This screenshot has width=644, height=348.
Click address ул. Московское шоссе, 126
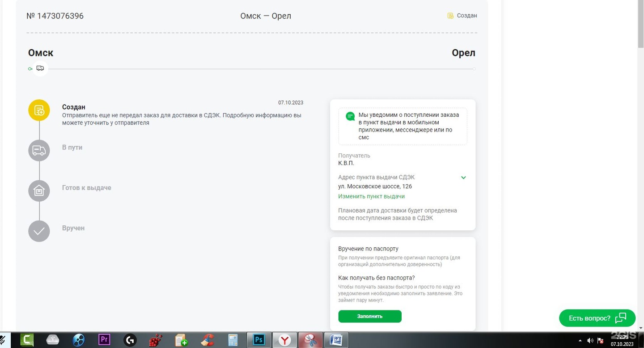pos(375,187)
